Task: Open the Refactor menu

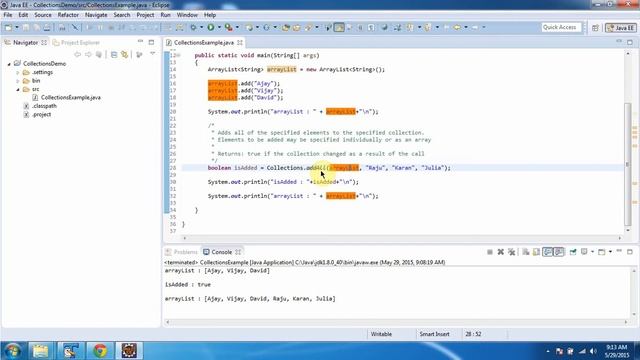Action: click(68, 15)
